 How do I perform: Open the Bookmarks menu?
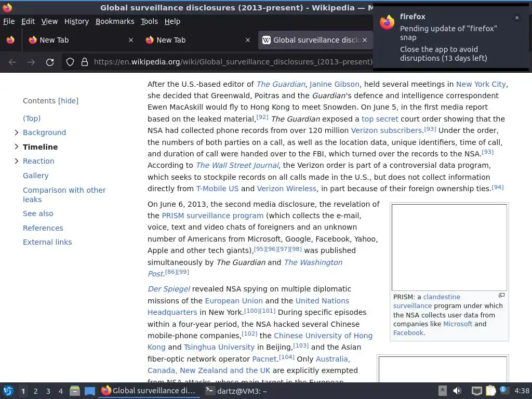[115, 21]
